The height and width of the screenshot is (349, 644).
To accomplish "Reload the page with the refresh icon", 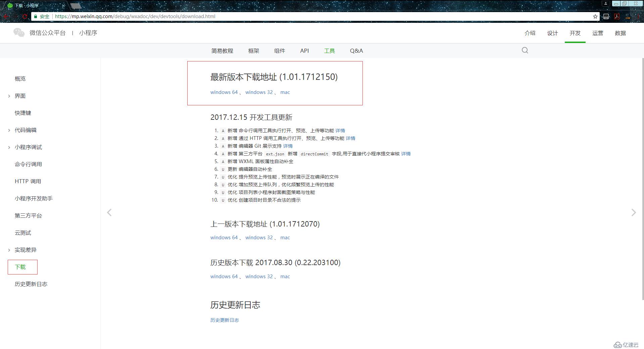I will (x=24, y=16).
